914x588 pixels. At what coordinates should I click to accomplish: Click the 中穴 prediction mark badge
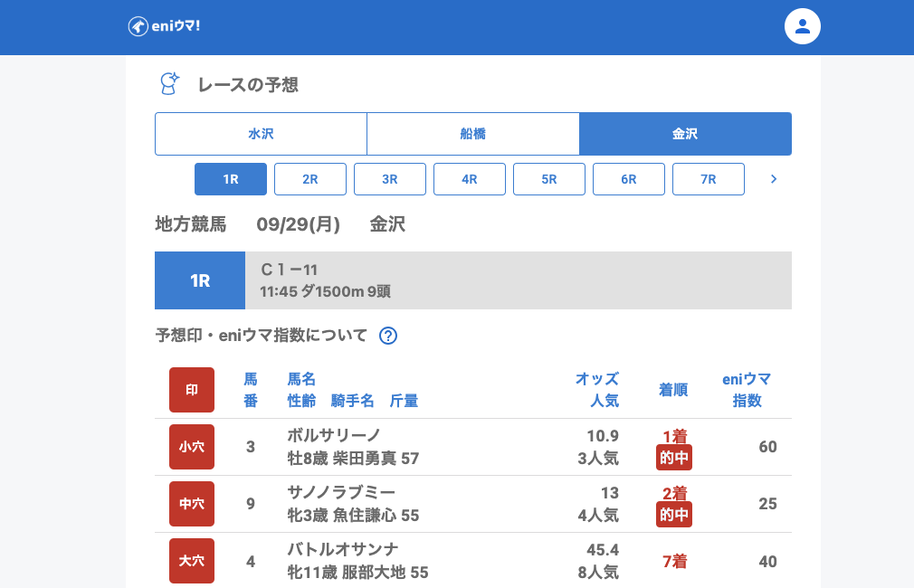[x=192, y=504]
